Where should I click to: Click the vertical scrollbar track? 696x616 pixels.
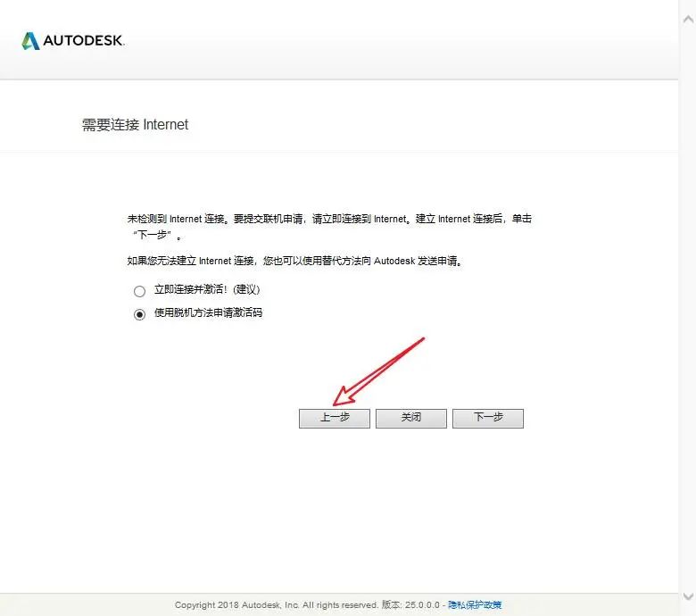tap(688, 308)
